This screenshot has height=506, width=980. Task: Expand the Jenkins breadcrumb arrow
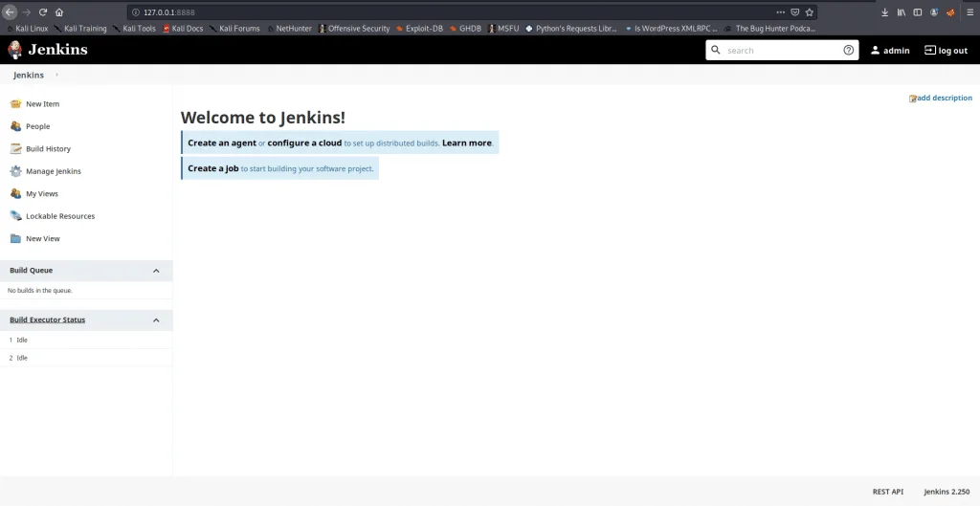coord(56,75)
